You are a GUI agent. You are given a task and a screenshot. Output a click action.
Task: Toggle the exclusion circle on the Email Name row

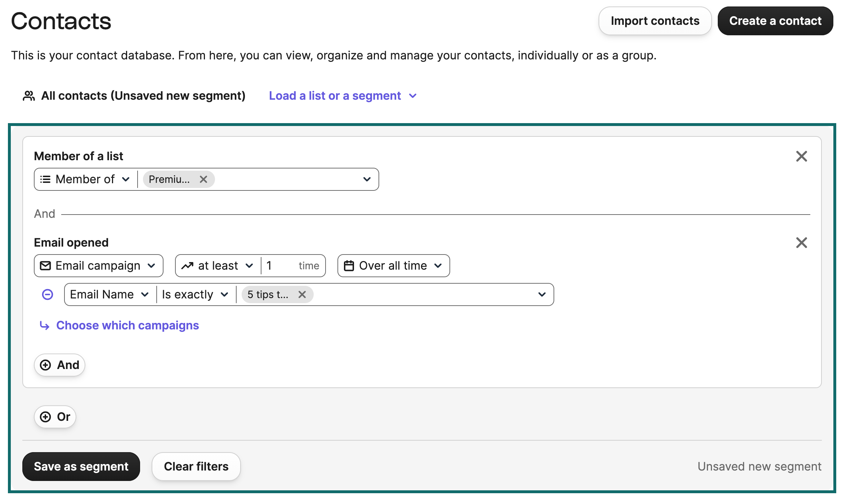click(47, 294)
